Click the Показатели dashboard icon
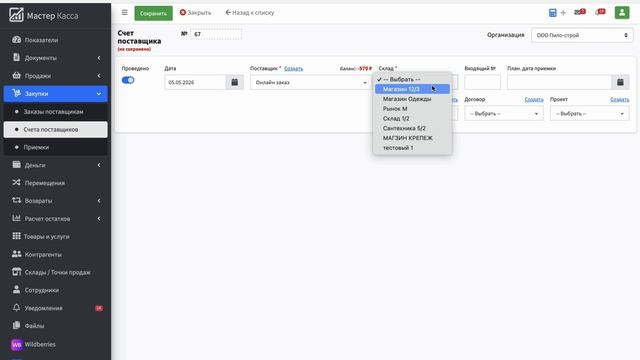 (x=16, y=40)
